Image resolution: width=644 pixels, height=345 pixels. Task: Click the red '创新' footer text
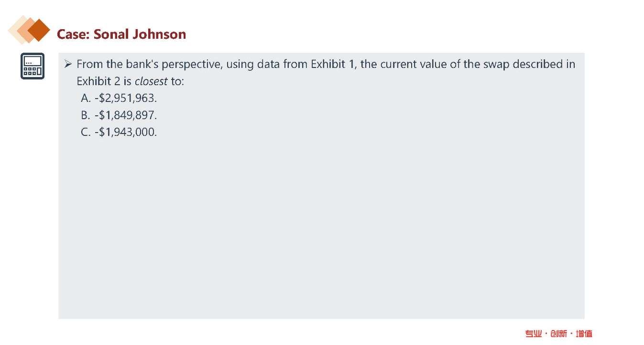(558, 334)
